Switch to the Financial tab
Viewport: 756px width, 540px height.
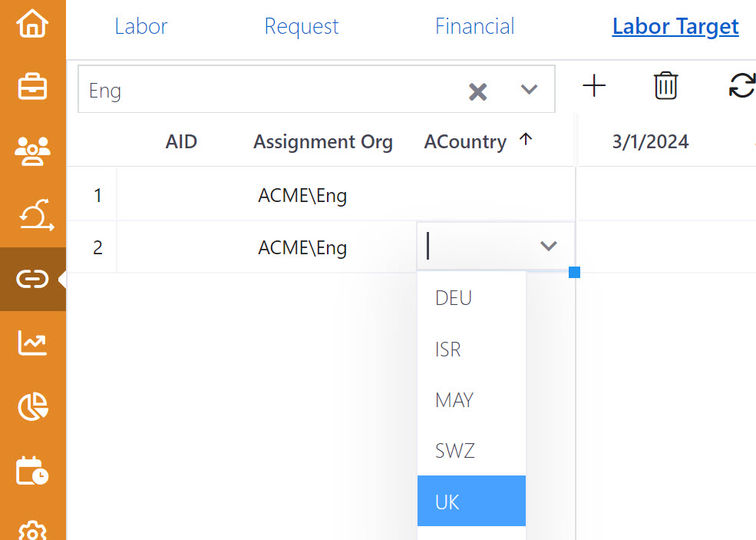click(474, 25)
